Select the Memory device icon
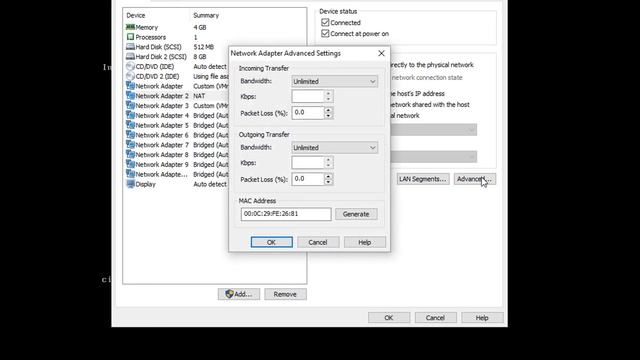 coord(130,27)
